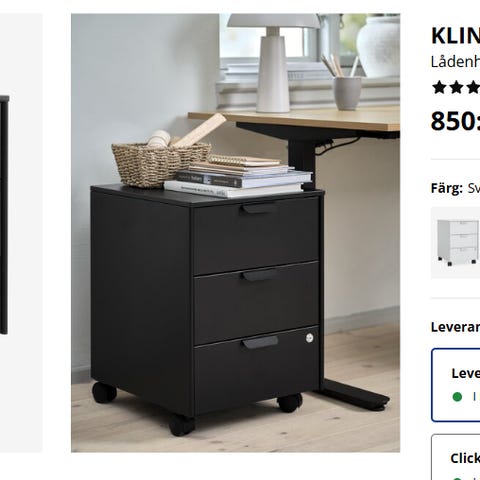Click the stack of books in the photo
Viewport: 480px width, 480px height.
(238, 177)
